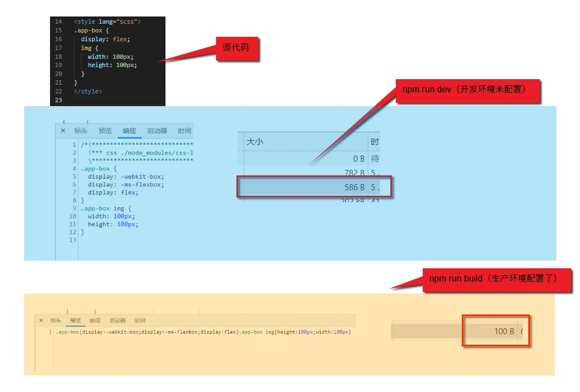Click the .app-box { line on editor line 15

(91, 30)
